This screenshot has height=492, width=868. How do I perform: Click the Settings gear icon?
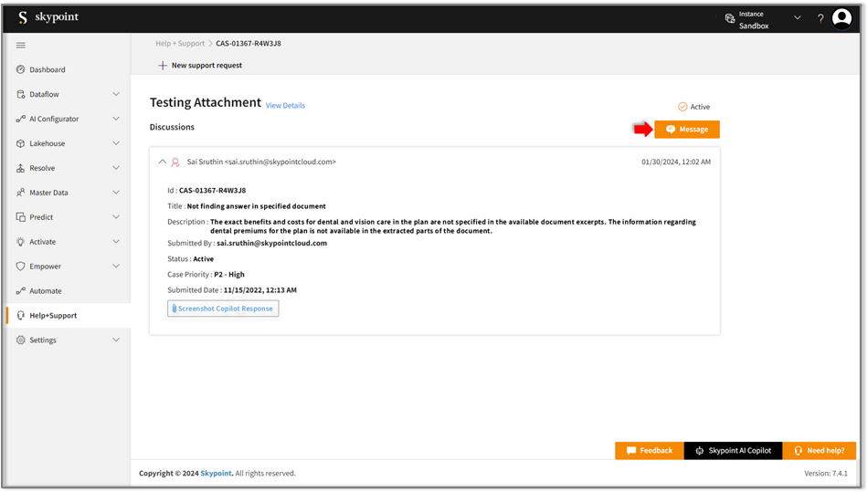pos(20,340)
